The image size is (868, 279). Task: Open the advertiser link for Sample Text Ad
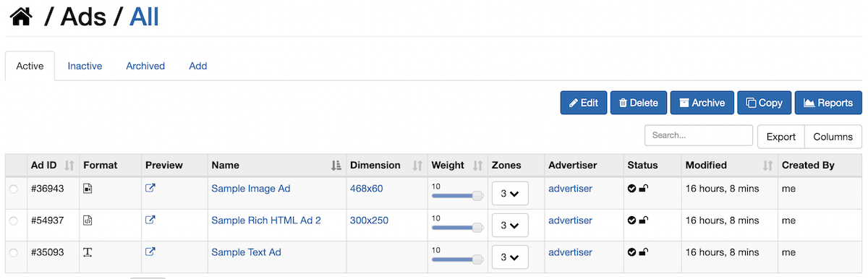570,252
